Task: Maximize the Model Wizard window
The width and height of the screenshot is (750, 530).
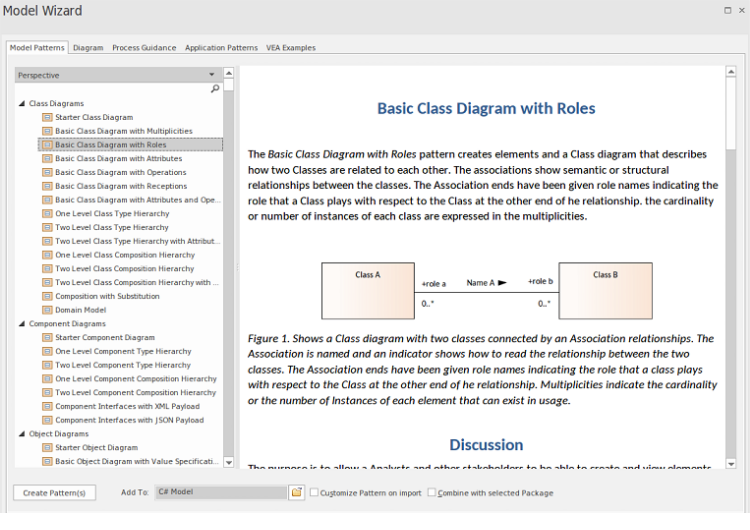Action: coord(728,11)
